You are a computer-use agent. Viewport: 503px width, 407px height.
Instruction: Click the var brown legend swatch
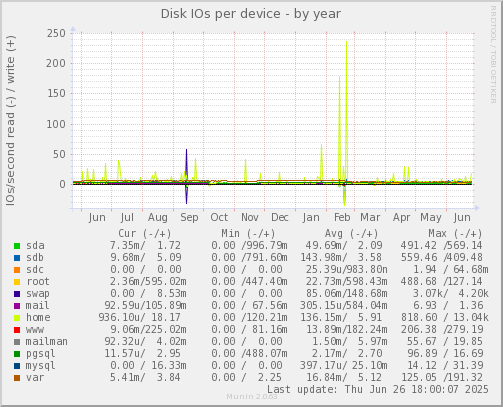pyautogui.click(x=17, y=378)
